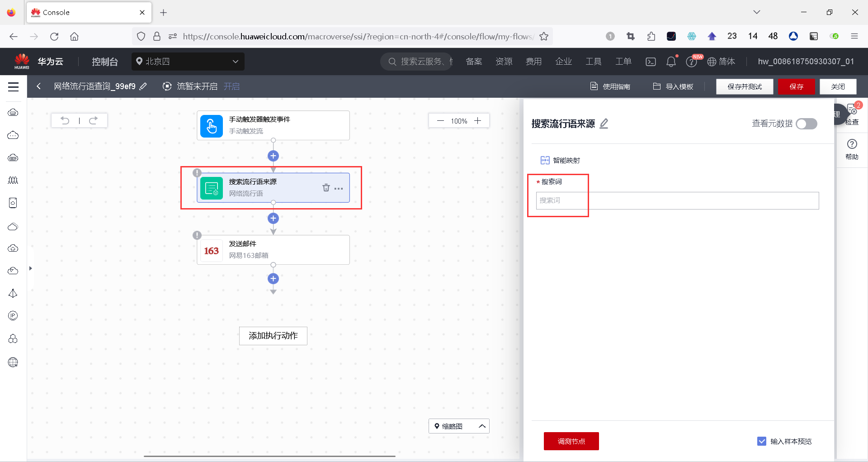Screen dimensions: 868x462
Task: Open the help center question-mark icon
Action: [x=691, y=62]
